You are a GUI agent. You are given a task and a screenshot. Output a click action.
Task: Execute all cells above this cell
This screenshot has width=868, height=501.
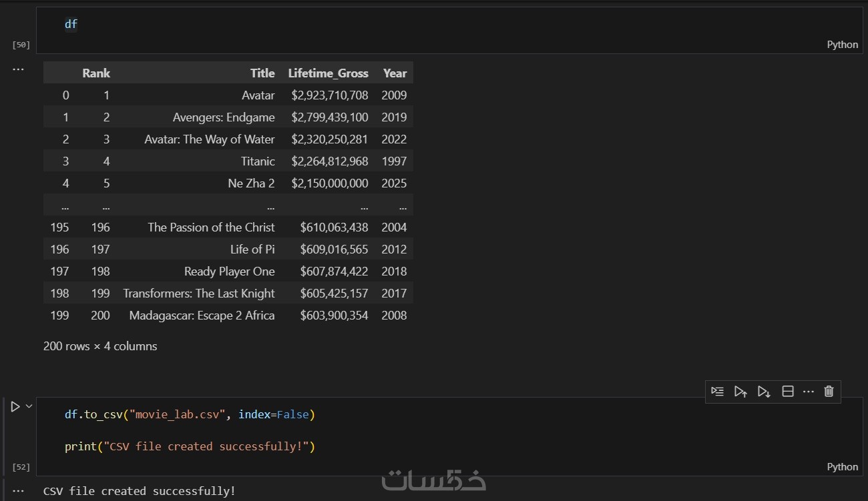point(740,392)
